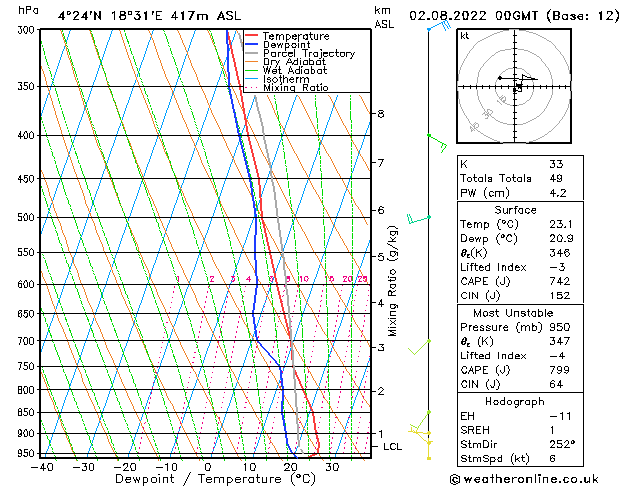This screenshot has width=629, height=486.
Task: Click the blue wind barb at 300 hPa
Action: pyautogui.click(x=436, y=27)
